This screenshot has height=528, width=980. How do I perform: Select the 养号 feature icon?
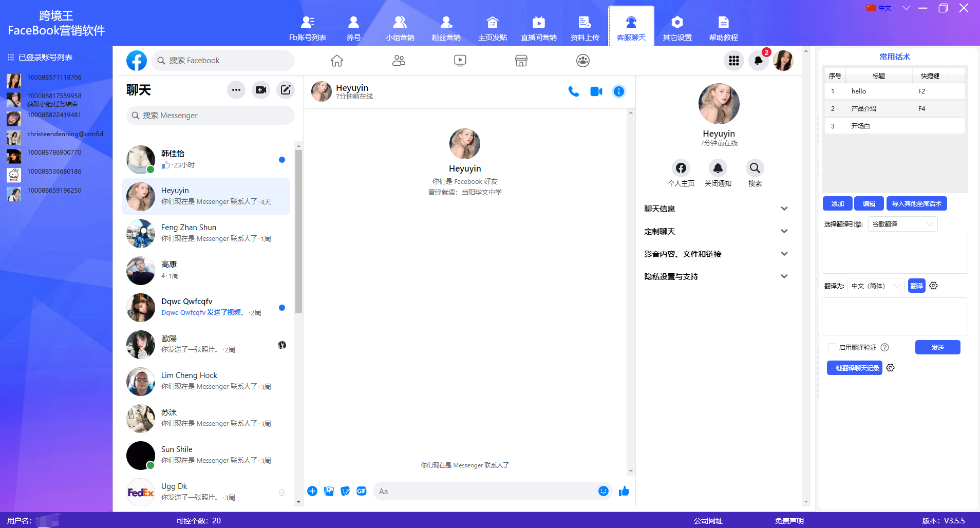(354, 27)
